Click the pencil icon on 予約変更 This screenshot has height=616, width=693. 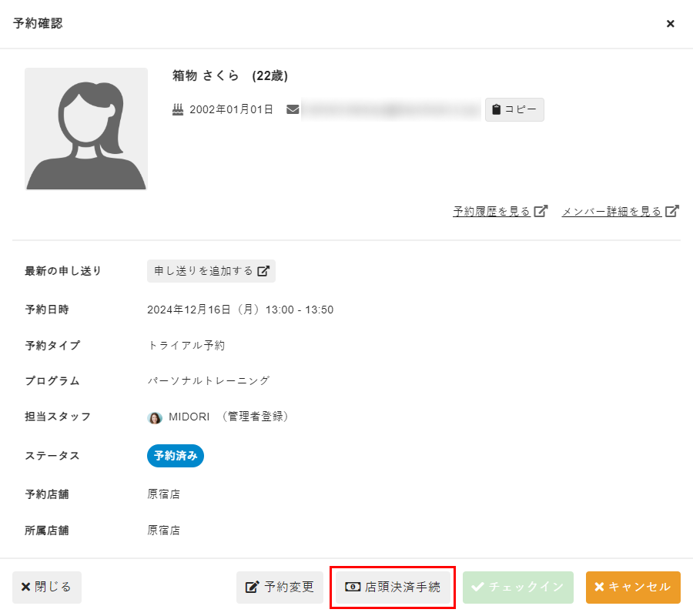click(x=252, y=588)
